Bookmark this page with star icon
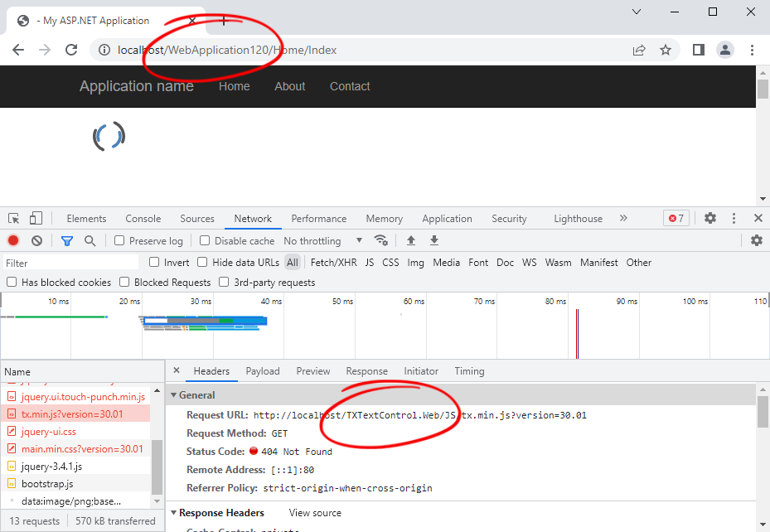Viewport: 770px width, 532px height. [666, 50]
